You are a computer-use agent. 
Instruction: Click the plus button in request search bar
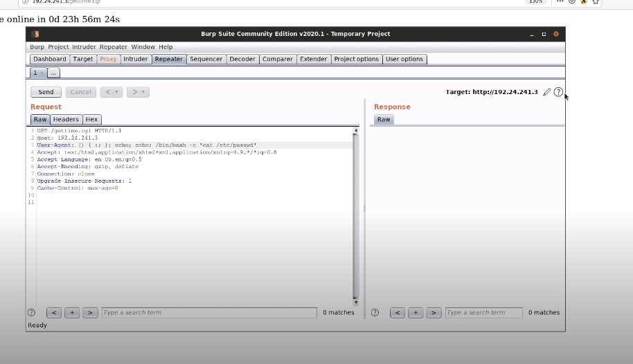pyautogui.click(x=72, y=313)
